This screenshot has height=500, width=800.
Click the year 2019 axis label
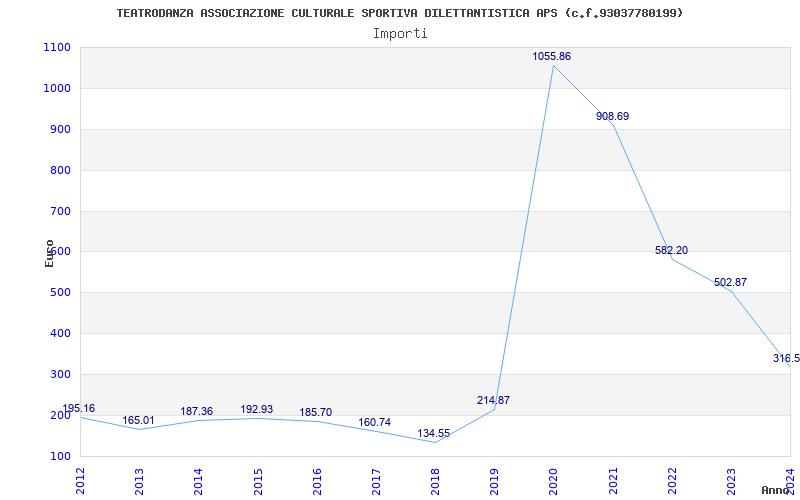pyautogui.click(x=494, y=481)
